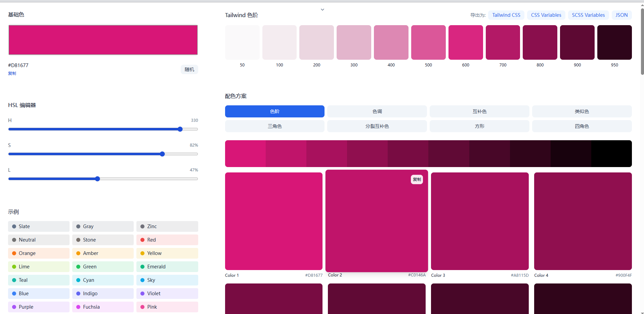Screen dimensions: 644x314
Task: Choose the Violet preset color
Action: [167, 294]
